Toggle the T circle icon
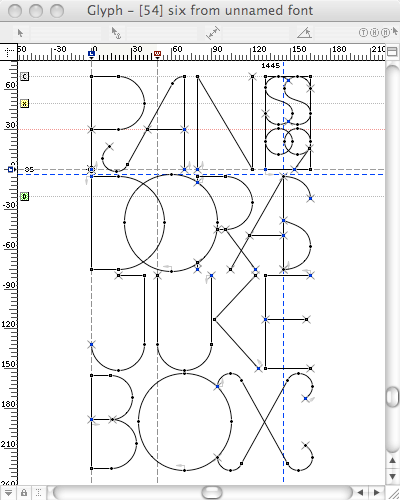The width and height of the screenshot is (400, 500). pos(363,33)
